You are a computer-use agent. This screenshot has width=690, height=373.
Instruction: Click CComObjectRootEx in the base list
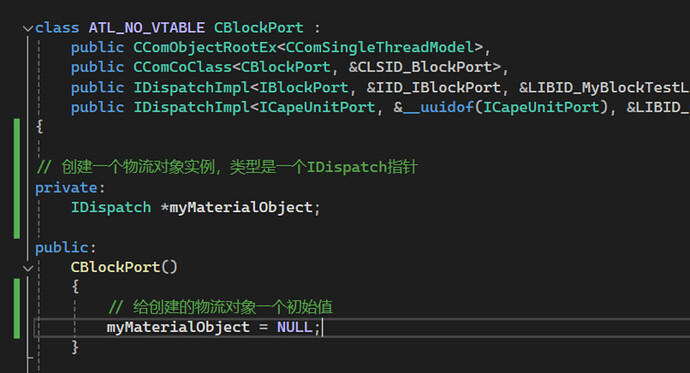click(205, 48)
